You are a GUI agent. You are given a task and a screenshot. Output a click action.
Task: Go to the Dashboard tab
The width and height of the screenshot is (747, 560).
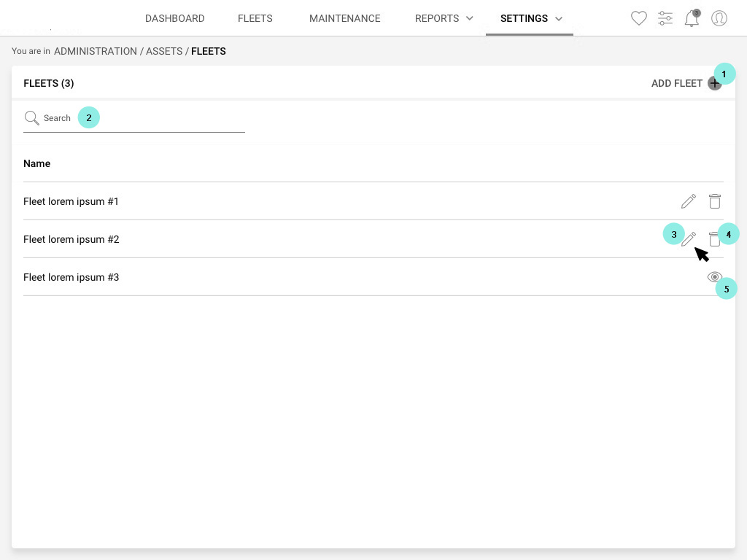point(175,18)
